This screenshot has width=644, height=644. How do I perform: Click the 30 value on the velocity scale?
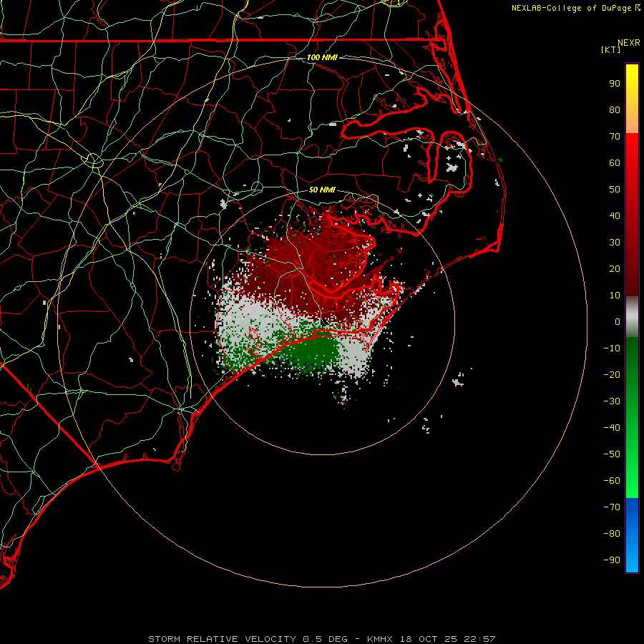pyautogui.click(x=615, y=243)
